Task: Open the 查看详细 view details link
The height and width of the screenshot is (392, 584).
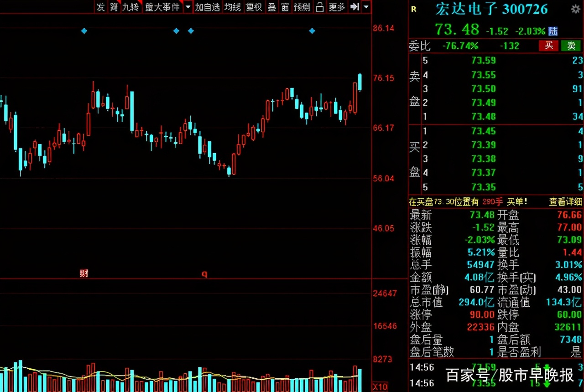Action: [x=565, y=201]
